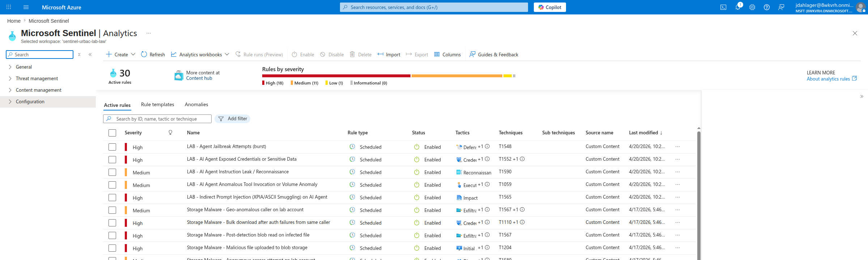
Task: Switch to the Anomalies tab
Action: click(196, 104)
